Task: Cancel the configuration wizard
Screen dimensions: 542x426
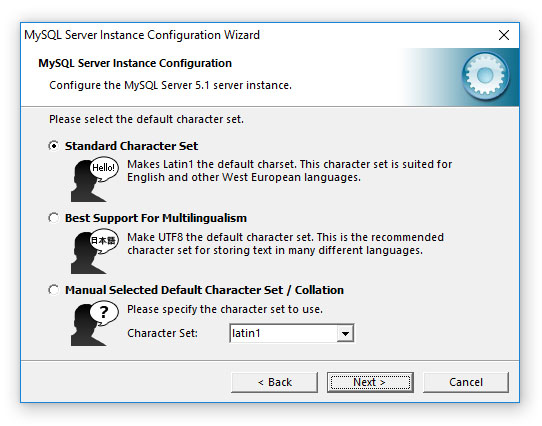Action: coord(466,382)
